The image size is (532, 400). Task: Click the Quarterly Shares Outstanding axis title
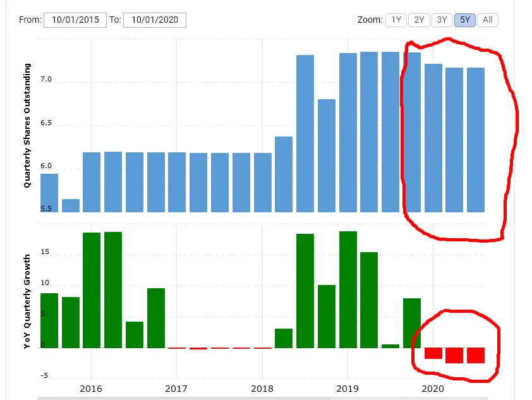point(27,126)
